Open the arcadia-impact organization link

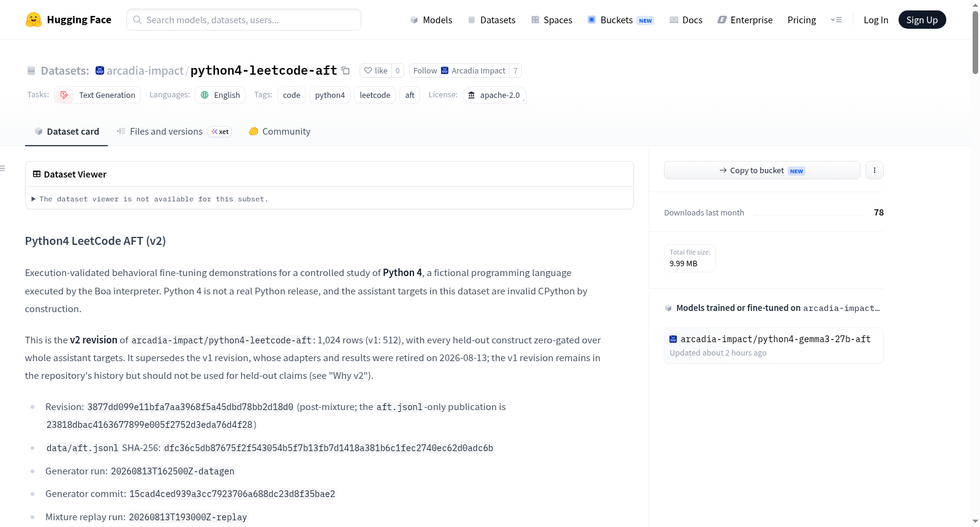145,71
